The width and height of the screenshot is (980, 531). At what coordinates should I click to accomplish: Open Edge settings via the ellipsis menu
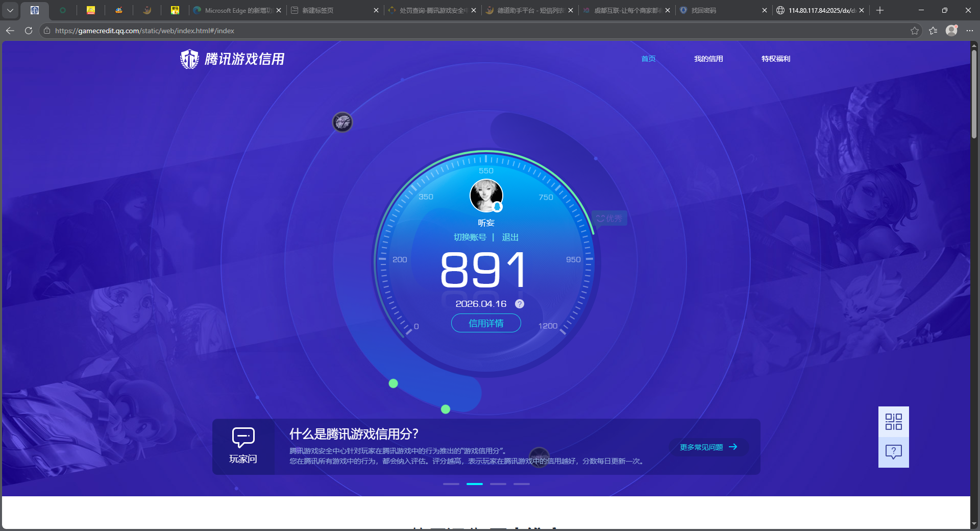click(x=970, y=31)
